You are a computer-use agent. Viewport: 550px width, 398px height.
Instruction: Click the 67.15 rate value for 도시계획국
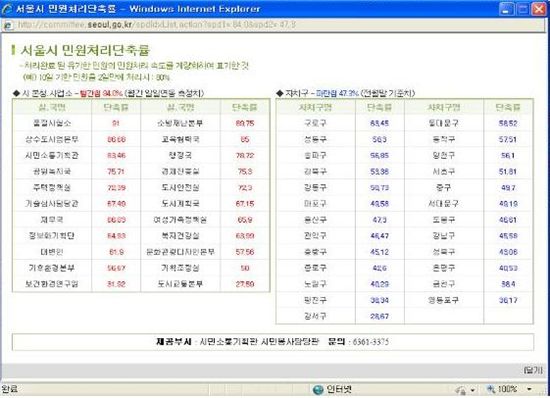point(245,204)
